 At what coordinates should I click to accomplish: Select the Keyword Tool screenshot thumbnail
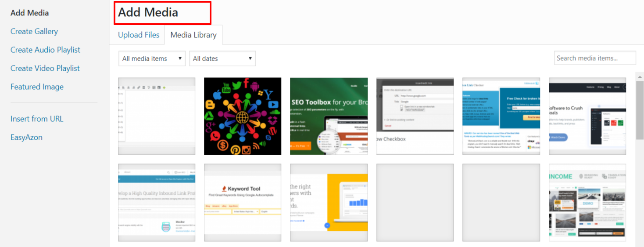coord(243,202)
